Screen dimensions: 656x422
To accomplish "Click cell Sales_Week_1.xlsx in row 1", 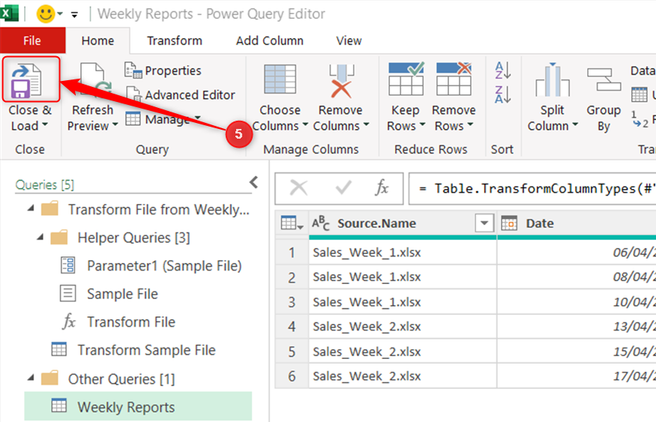I will coord(402,252).
